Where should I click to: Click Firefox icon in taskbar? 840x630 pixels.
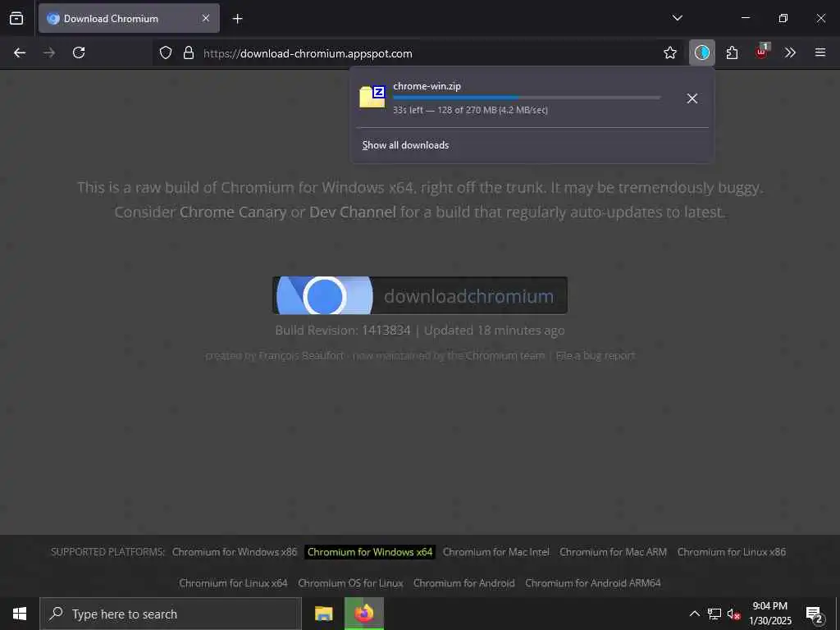pyautogui.click(x=363, y=614)
